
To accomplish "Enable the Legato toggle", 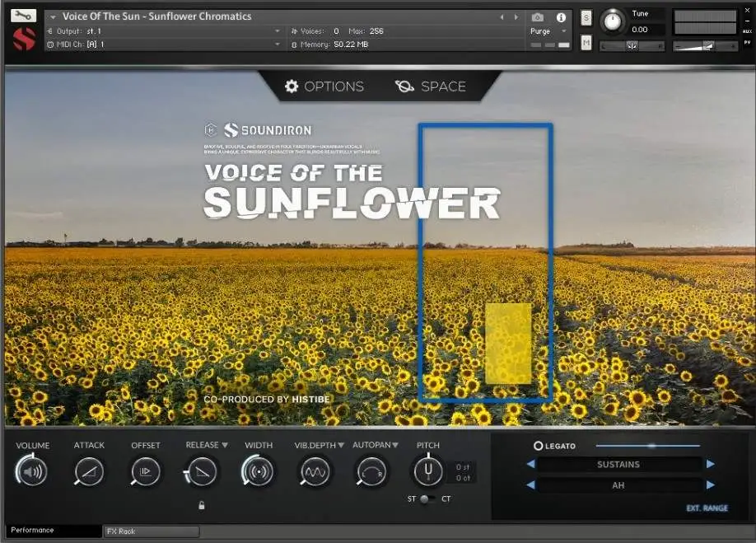I will pyautogui.click(x=538, y=446).
